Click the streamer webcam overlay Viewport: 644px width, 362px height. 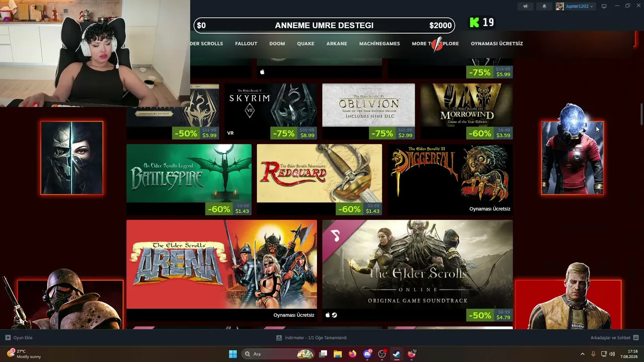95,53
